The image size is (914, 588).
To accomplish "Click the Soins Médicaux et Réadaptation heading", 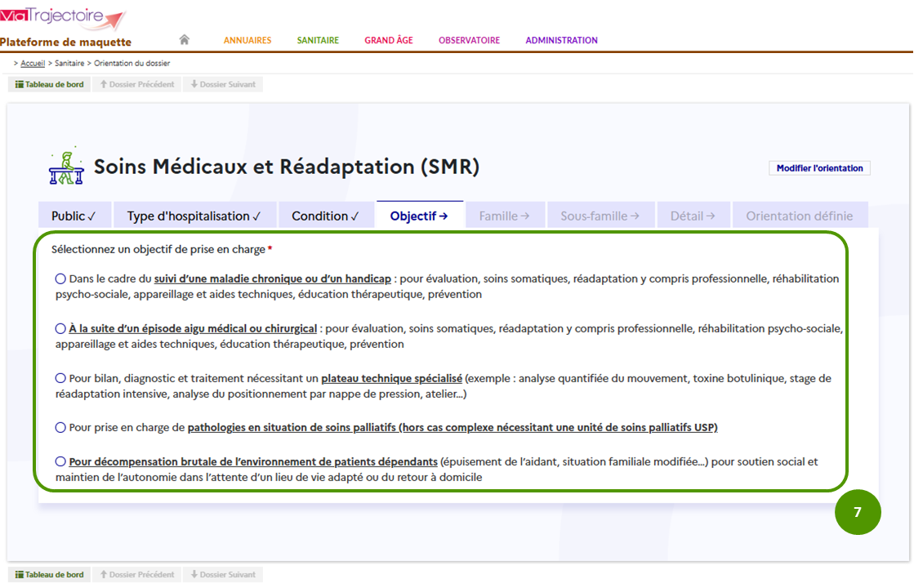I will click(x=287, y=167).
